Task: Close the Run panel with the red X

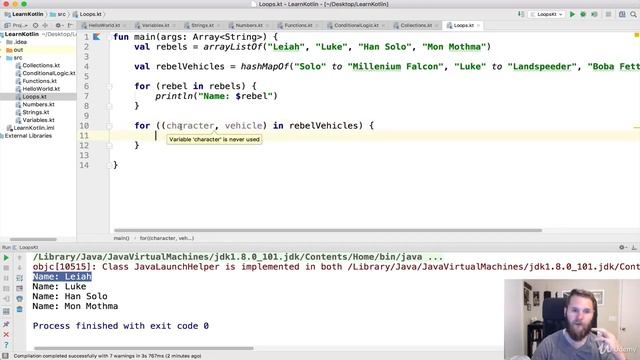Action: click(6, 334)
